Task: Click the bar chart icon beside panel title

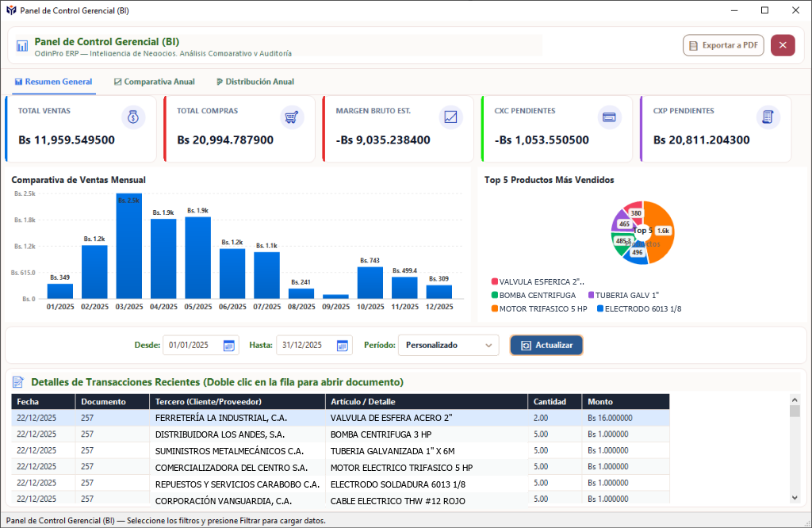Action: point(21,46)
